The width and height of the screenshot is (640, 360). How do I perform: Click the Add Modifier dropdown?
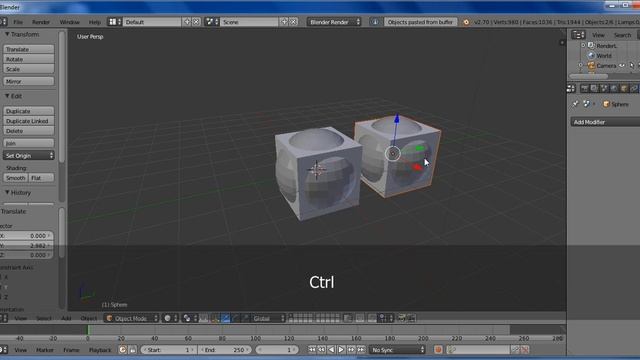tap(605, 122)
